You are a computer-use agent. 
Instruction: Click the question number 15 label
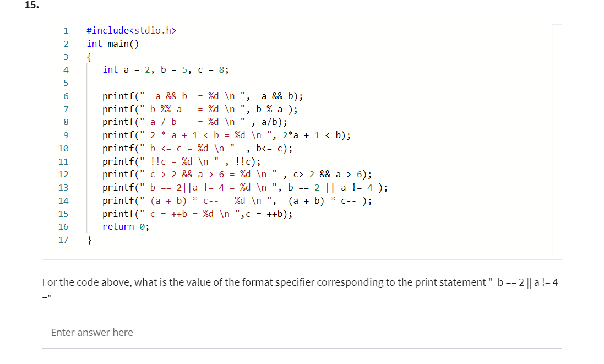(31, 5)
